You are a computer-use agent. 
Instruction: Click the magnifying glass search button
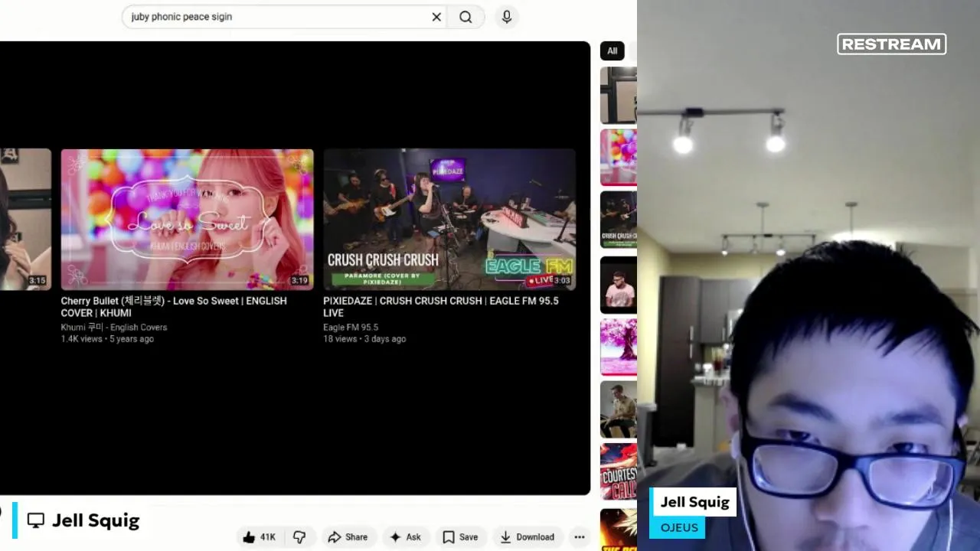(x=465, y=17)
